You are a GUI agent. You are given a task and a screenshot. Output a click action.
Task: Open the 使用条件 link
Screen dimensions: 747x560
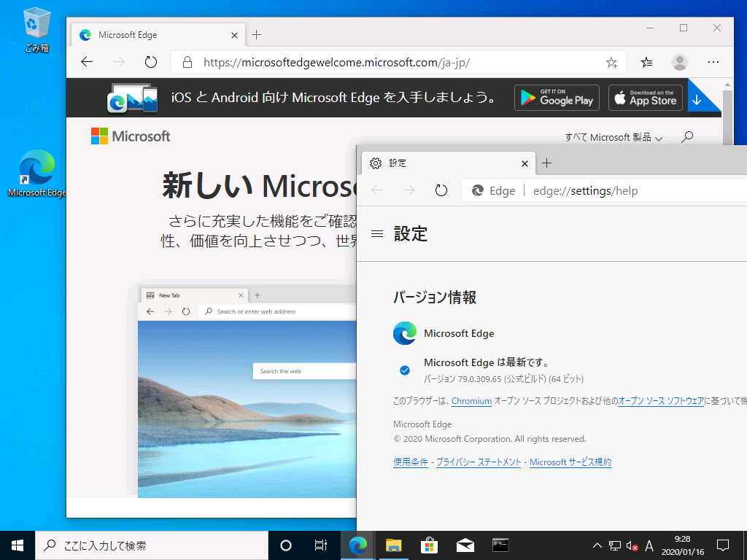point(411,462)
